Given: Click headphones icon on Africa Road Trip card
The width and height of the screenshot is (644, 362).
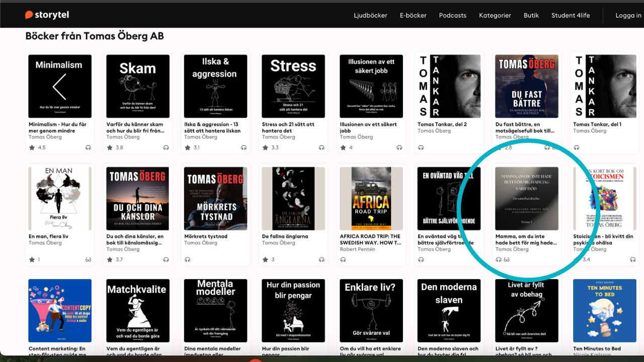Looking at the screenshot, I should 343,260.
